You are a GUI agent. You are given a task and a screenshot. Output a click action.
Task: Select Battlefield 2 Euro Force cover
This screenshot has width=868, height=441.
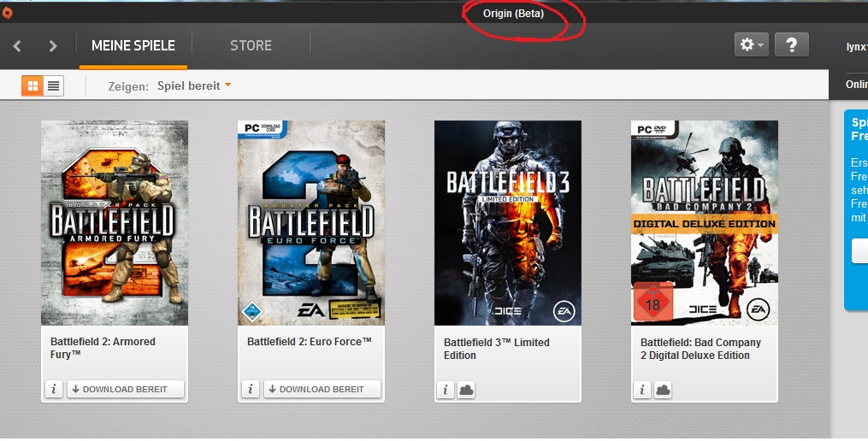(311, 223)
